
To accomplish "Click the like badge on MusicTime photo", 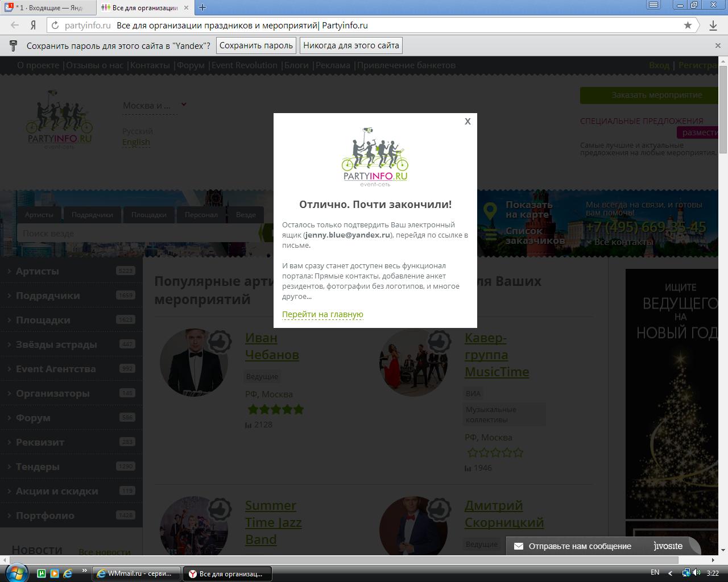I will click(439, 342).
